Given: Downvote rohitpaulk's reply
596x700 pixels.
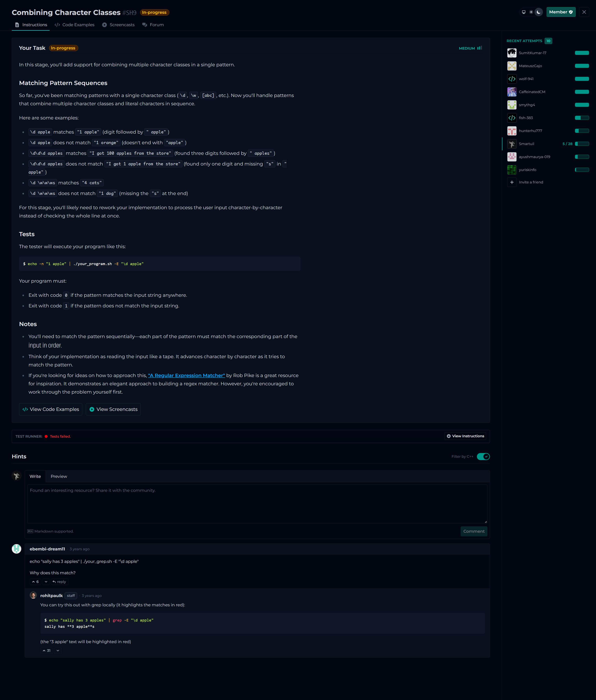Looking at the screenshot, I should 58,651.
